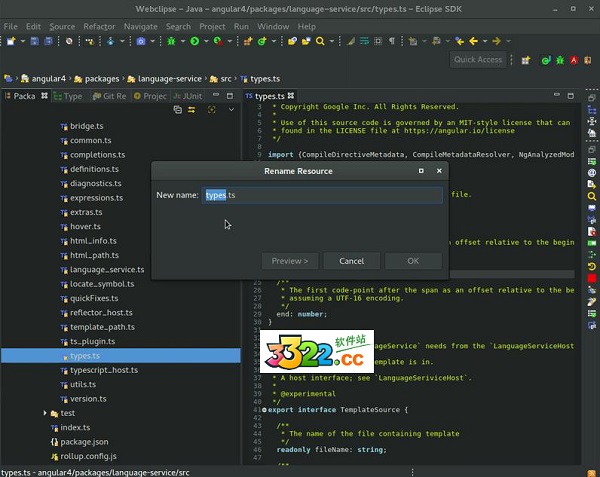This screenshot has width=600, height=477.
Task: Select hover.ts in the file tree
Action: click(x=85, y=227)
